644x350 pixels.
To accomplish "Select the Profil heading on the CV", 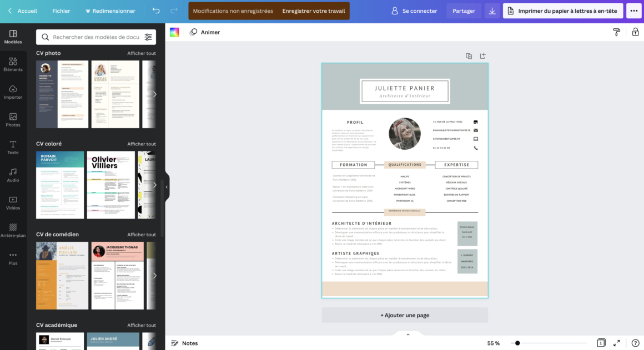I will 355,122.
